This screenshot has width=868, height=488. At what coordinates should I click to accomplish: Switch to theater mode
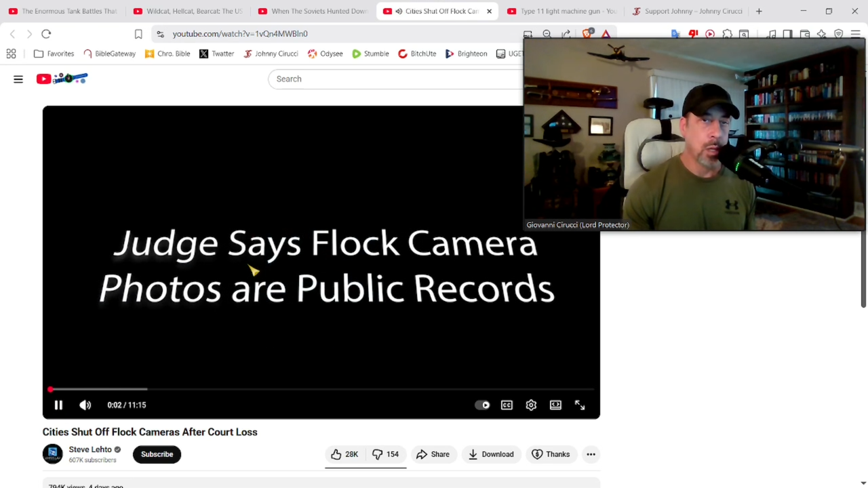click(555, 405)
